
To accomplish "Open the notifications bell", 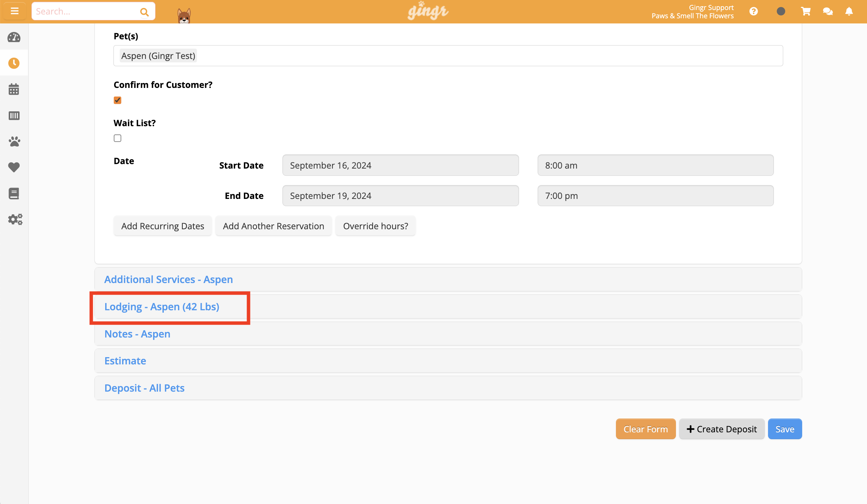I will (x=849, y=11).
